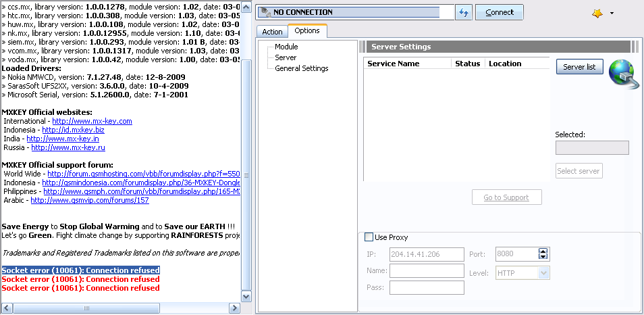The height and width of the screenshot is (315, 644).
Task: Click the proxy Port field
Action: coord(516,254)
